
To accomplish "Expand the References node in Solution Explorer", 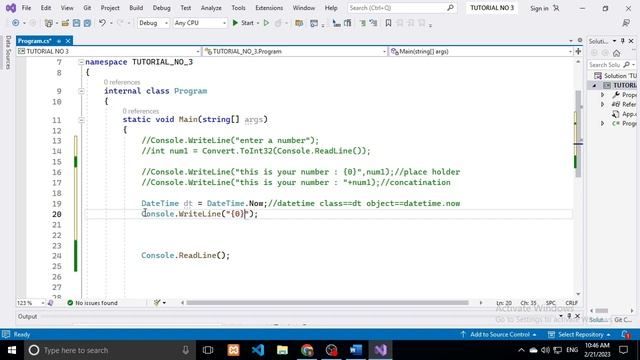I will [603, 104].
